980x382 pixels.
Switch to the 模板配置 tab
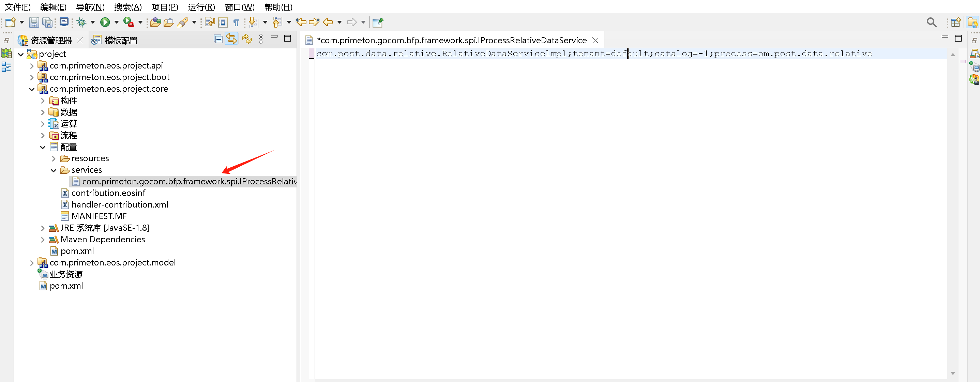120,40
